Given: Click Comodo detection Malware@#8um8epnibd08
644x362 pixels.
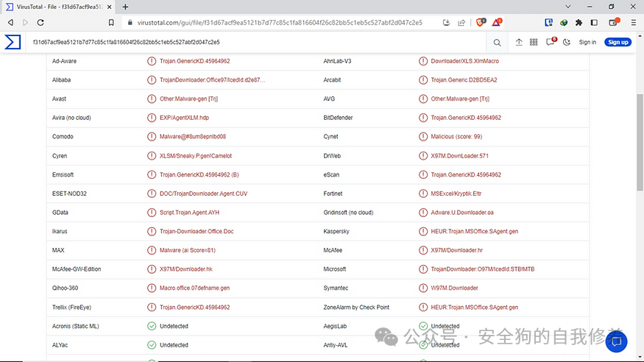Looking at the screenshot, I should [x=193, y=137].
